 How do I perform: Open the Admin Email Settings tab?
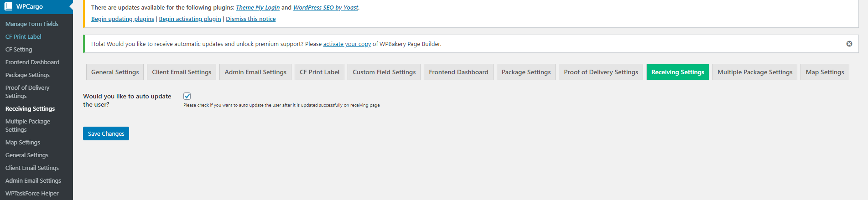click(x=255, y=72)
